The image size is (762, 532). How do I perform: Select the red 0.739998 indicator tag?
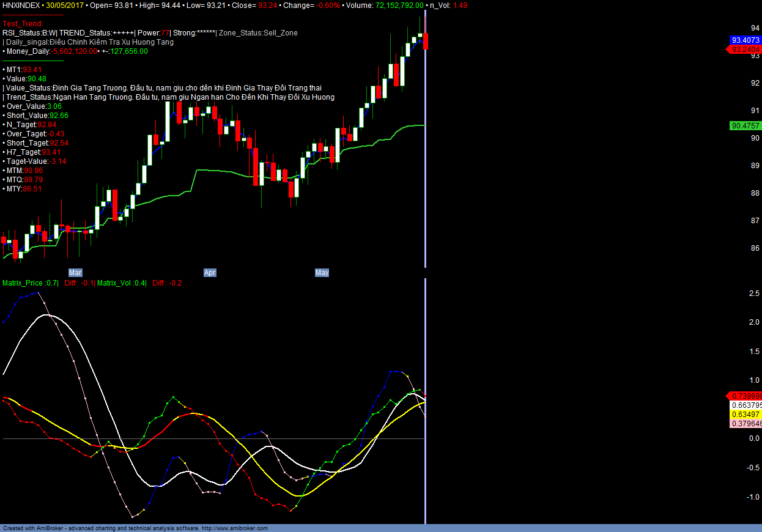click(745, 396)
